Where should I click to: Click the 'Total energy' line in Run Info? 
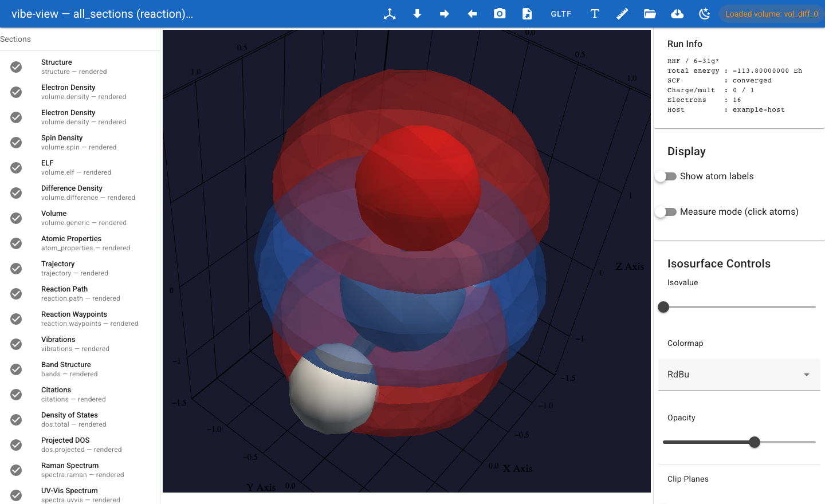[x=734, y=71]
